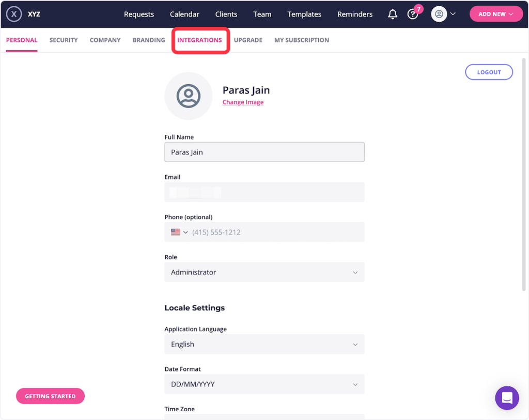The height and width of the screenshot is (420, 529).
Task: Open the help question mark icon
Action: [x=412, y=14]
